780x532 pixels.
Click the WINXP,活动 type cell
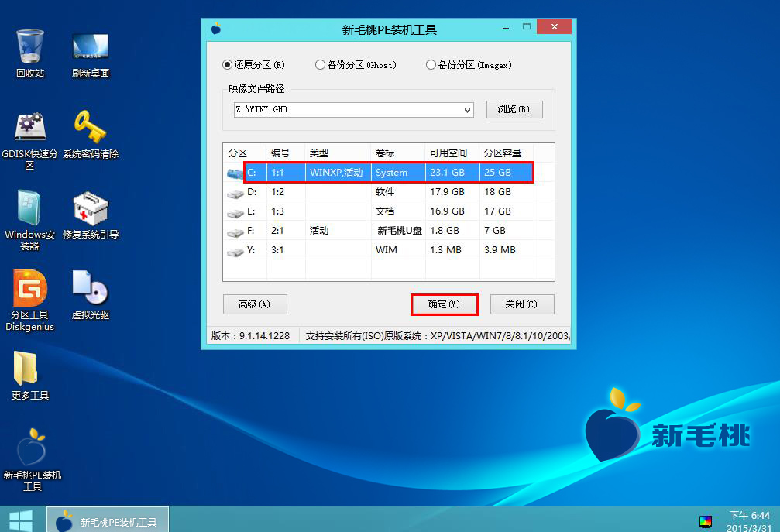(336, 173)
